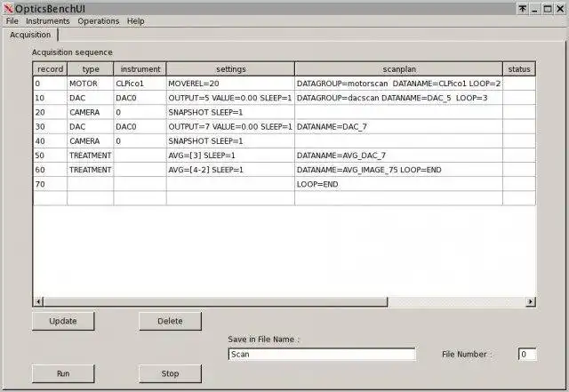Select the record 10 cell

tap(50, 98)
